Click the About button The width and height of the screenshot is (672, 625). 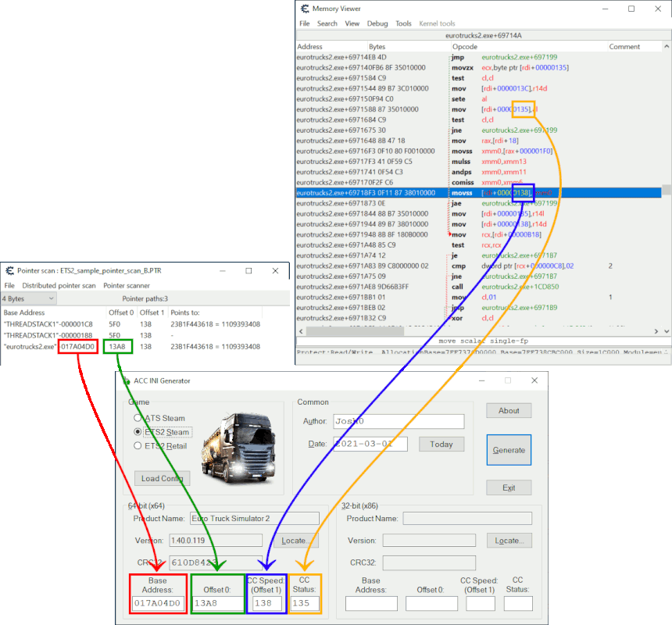click(509, 410)
